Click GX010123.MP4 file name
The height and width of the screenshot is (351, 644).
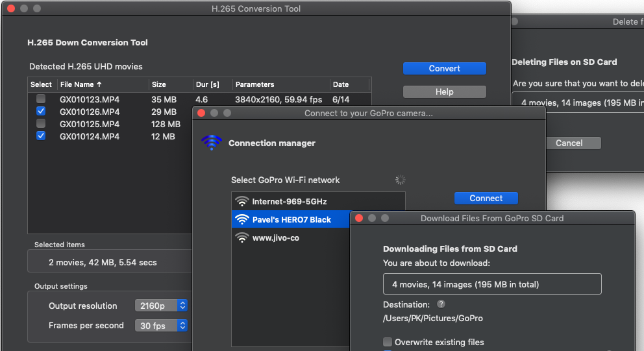pos(90,99)
